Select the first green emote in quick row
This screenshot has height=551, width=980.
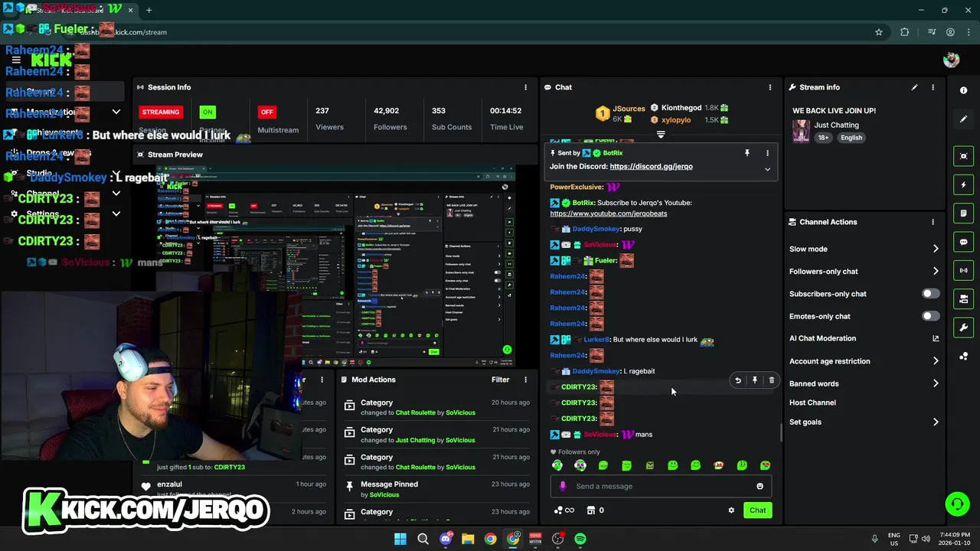(x=557, y=465)
